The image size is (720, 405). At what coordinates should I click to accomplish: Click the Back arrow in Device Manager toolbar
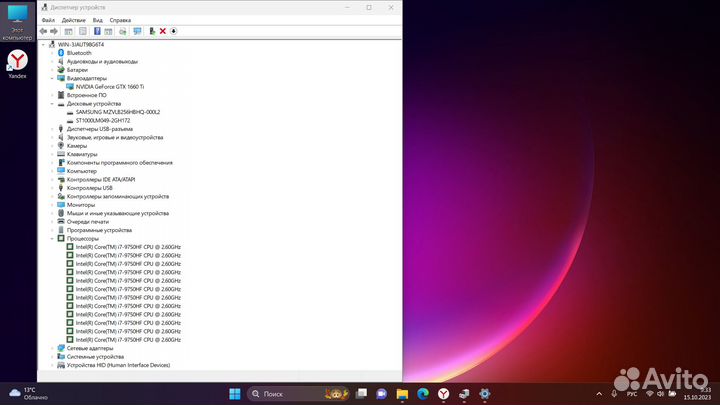point(43,31)
